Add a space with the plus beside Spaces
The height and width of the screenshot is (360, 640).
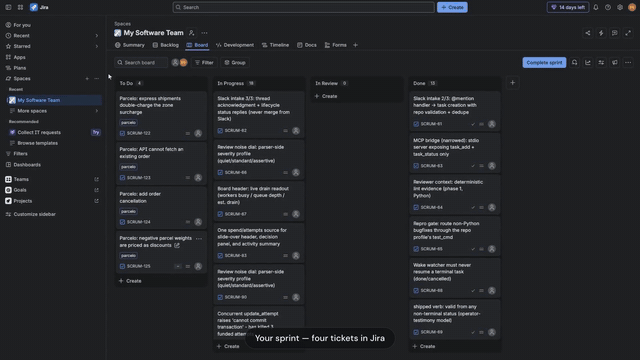coord(87,78)
